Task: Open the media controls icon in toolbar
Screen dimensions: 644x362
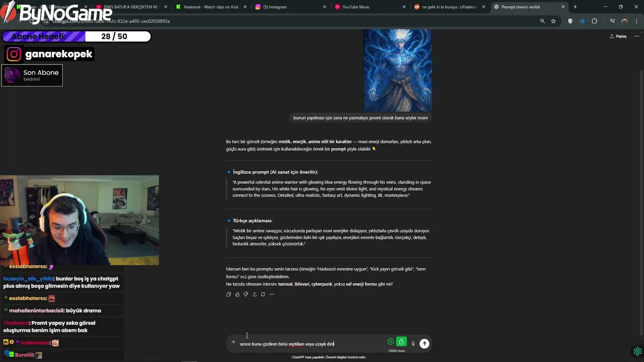Action: [x=612, y=21]
